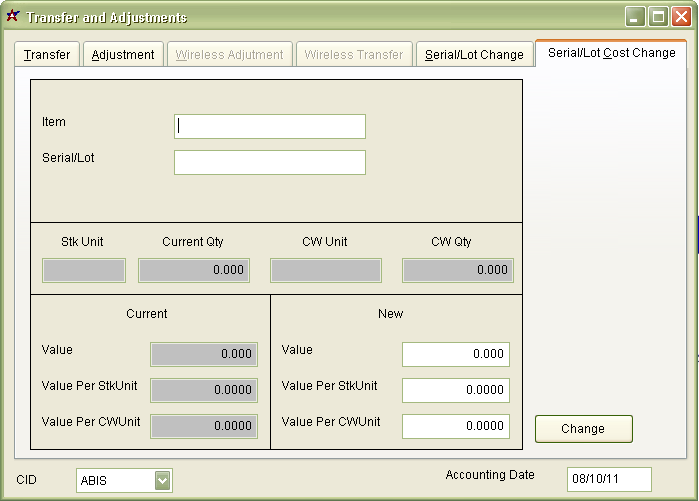Maximize the Transfer and Adjustments window
699x501 pixels.
[658, 17]
